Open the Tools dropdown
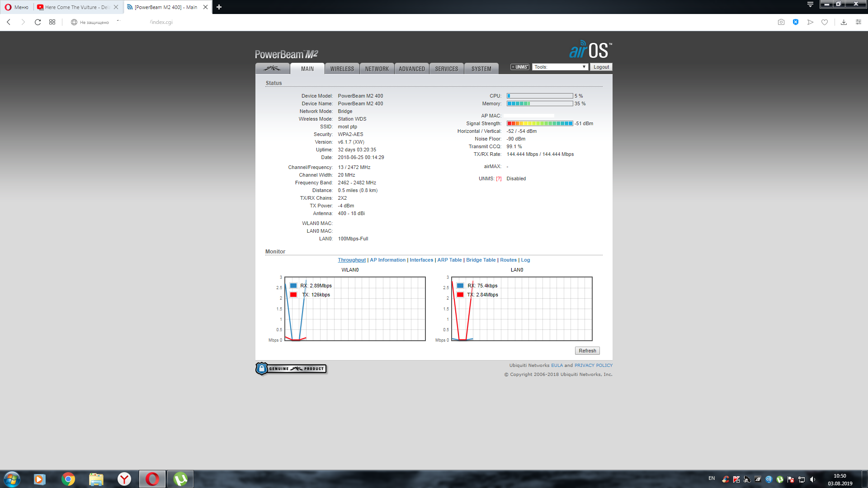This screenshot has height=488, width=868. (x=560, y=67)
